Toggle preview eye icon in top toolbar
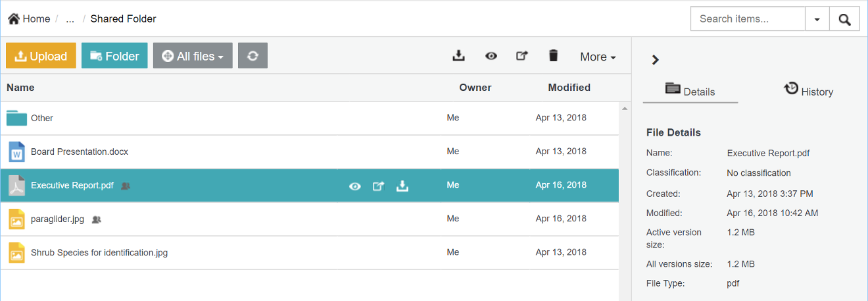Screen dimensions: 868x301 click(x=491, y=56)
